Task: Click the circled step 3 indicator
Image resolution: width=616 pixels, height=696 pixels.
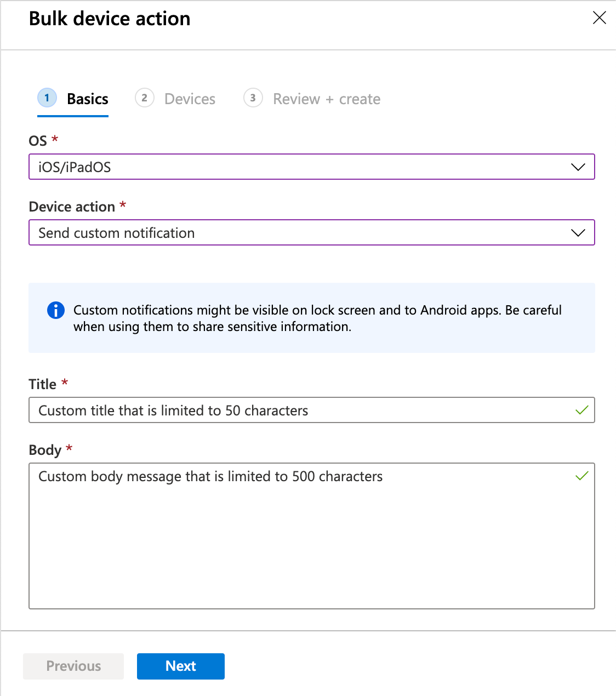Action: [x=253, y=98]
